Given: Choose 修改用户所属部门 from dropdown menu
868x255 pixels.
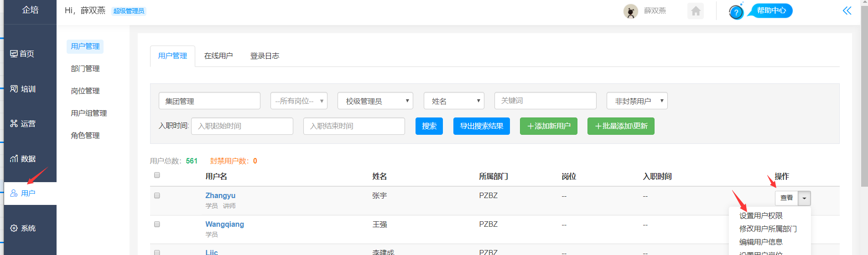Looking at the screenshot, I should tap(768, 229).
